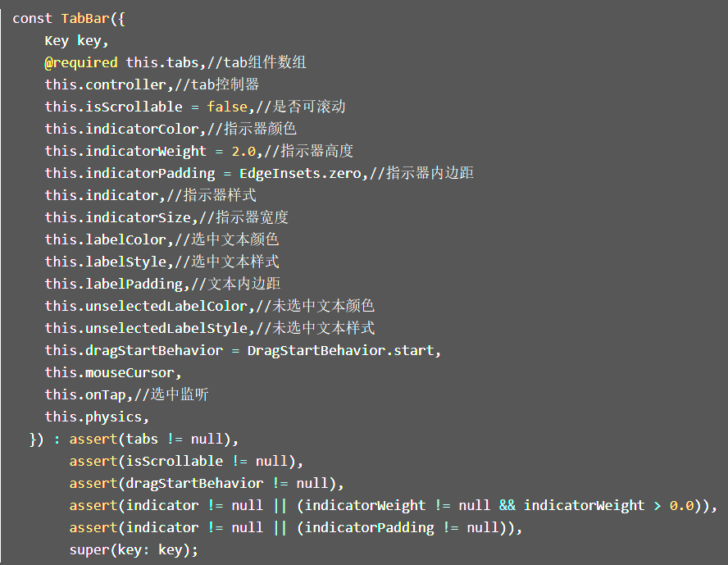Screen dimensions: 728x565
Task: Click this.mouseCursor parameter
Action: click(110, 372)
